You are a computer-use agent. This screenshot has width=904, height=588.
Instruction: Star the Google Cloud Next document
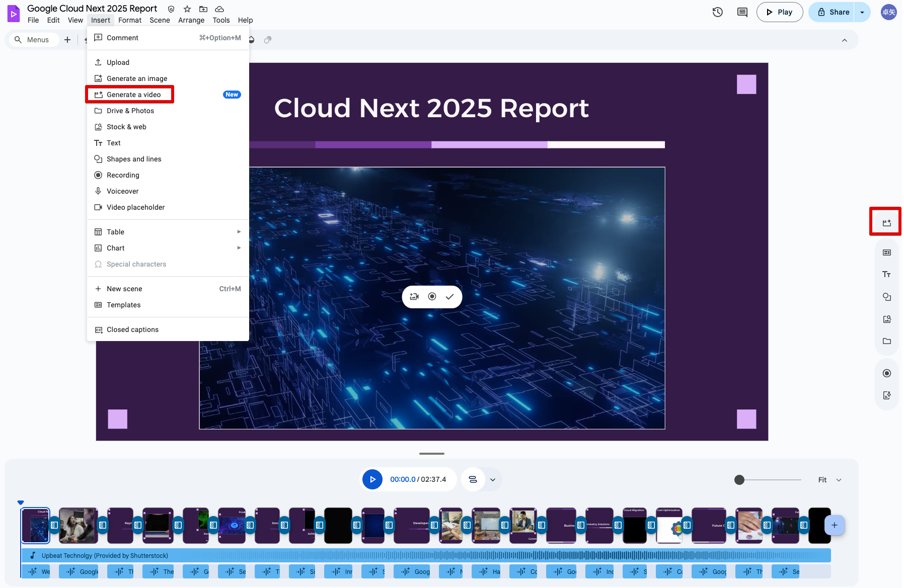[x=187, y=9]
